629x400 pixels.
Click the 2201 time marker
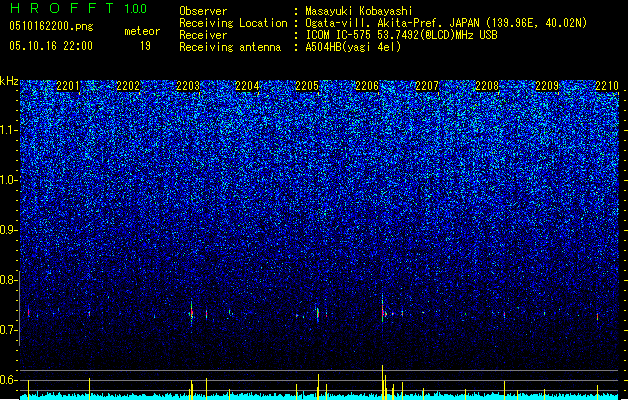click(x=68, y=85)
